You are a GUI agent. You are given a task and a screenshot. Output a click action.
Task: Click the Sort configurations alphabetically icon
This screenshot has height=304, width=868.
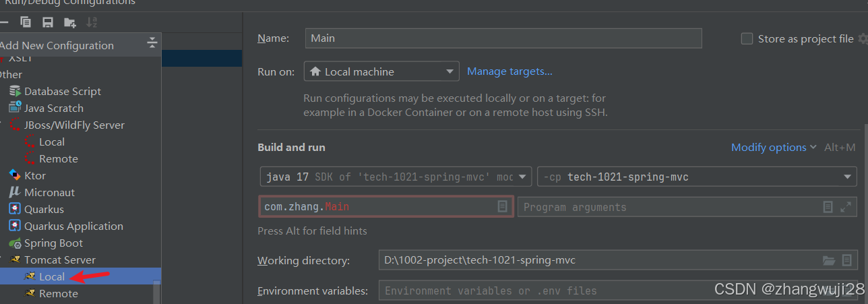point(92,22)
